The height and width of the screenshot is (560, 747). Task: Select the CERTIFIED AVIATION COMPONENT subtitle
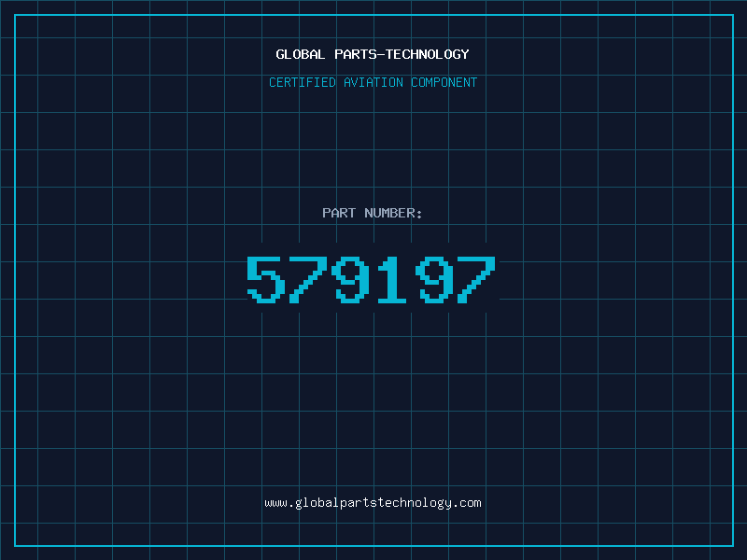tap(373, 82)
